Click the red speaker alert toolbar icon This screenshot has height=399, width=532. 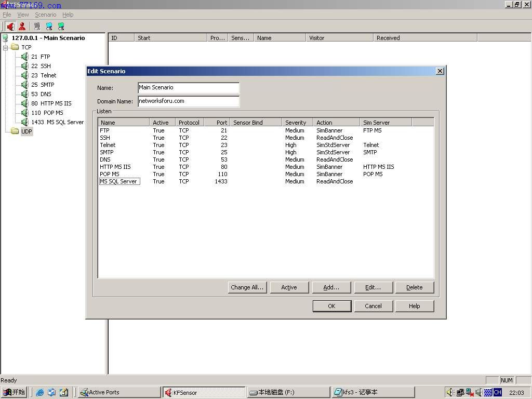coord(10,26)
